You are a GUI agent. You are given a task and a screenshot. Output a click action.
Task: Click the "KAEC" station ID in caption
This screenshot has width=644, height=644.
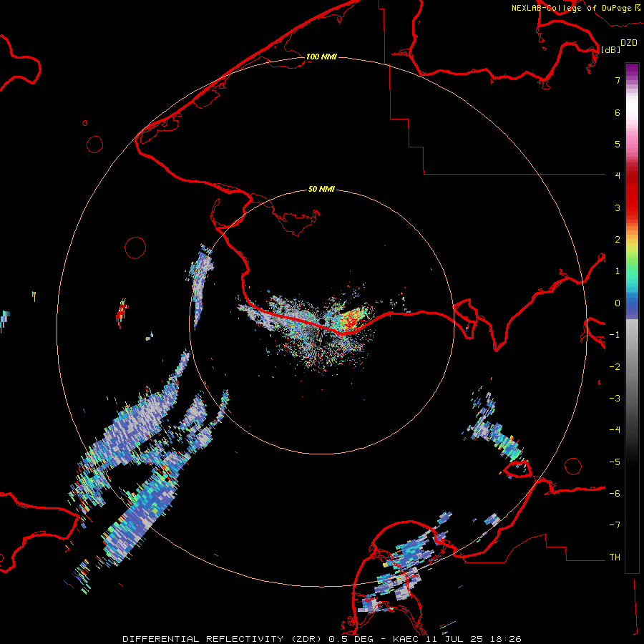[406, 639]
